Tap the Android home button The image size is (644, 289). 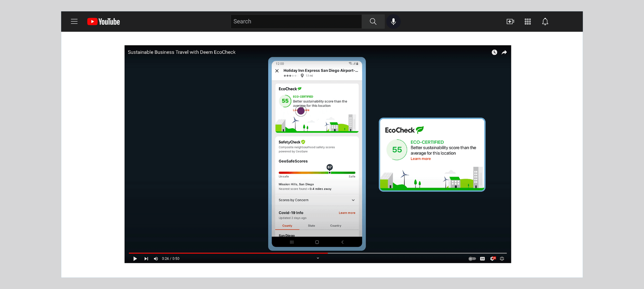(x=317, y=242)
